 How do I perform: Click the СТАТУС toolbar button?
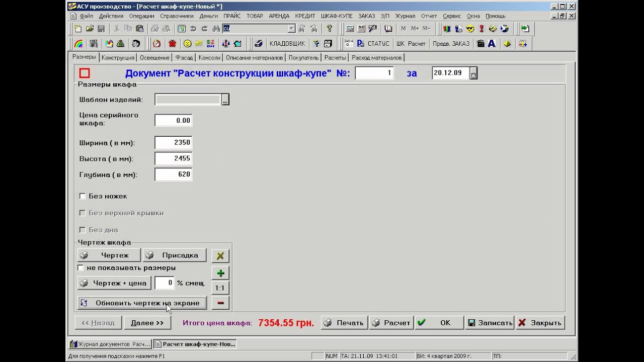click(378, 44)
